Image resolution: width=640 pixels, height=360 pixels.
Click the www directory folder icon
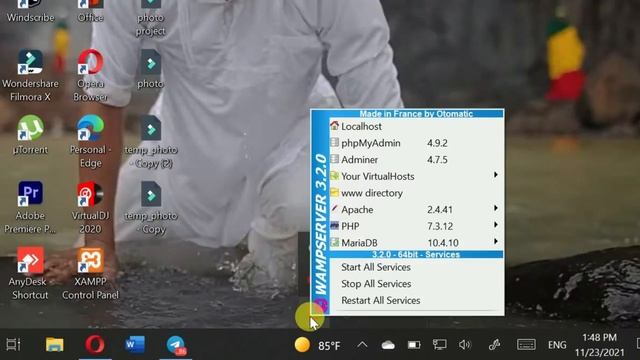pos(334,192)
